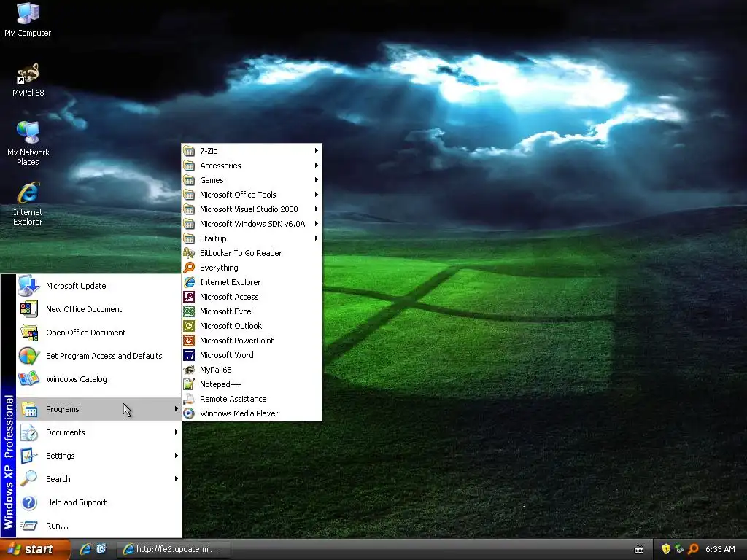This screenshot has height=560, width=747.
Task: Click the Startup folder icon
Action: tap(189, 238)
